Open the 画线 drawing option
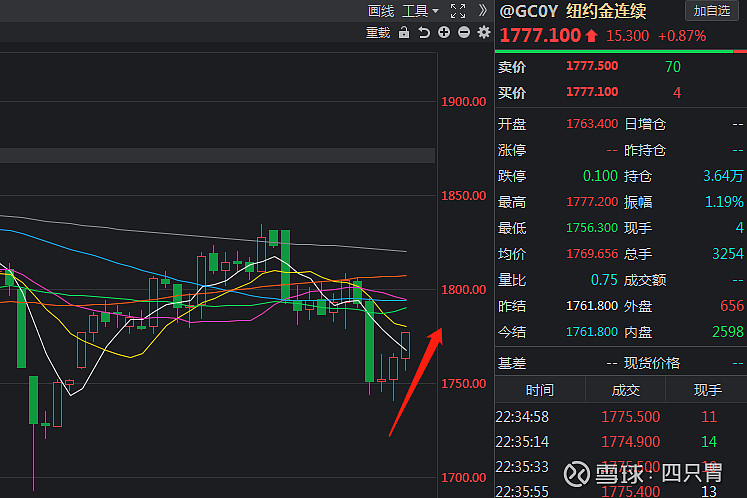 (381, 11)
